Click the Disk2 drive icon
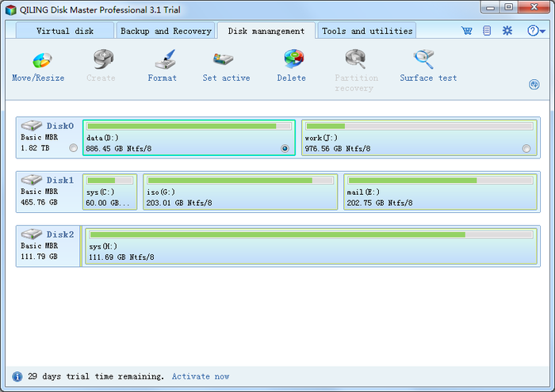The image size is (555, 392). point(32,234)
